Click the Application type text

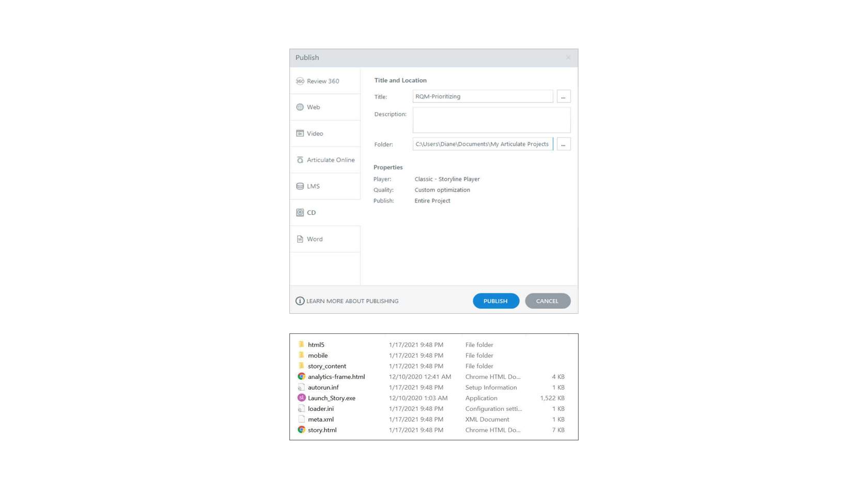click(x=481, y=398)
